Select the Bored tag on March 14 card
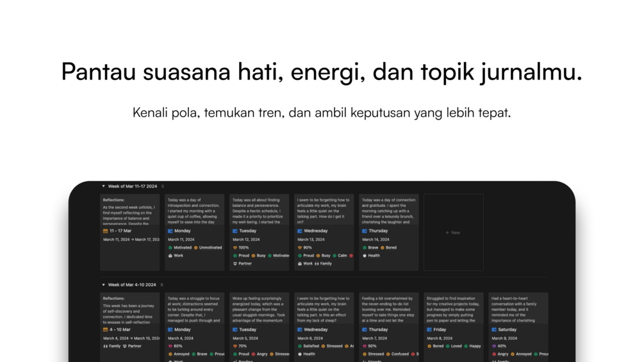Screen dimensions: 644x362 [388, 247]
